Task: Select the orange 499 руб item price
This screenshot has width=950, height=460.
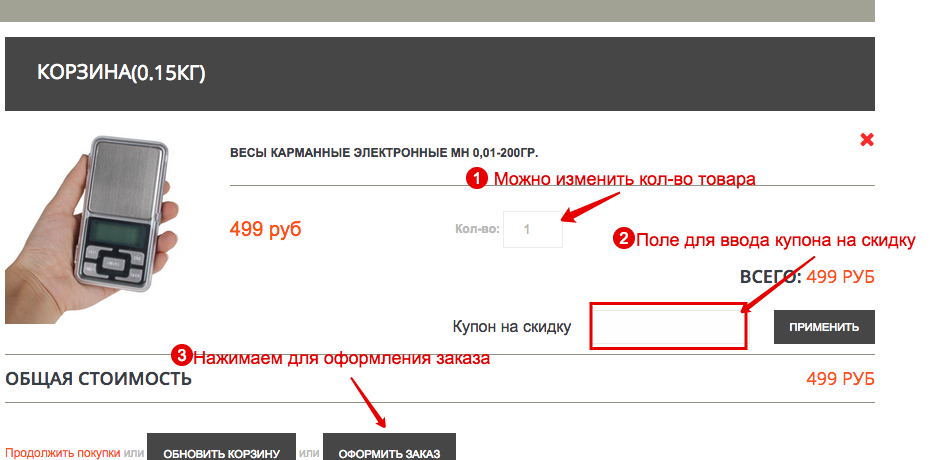Action: click(x=265, y=229)
